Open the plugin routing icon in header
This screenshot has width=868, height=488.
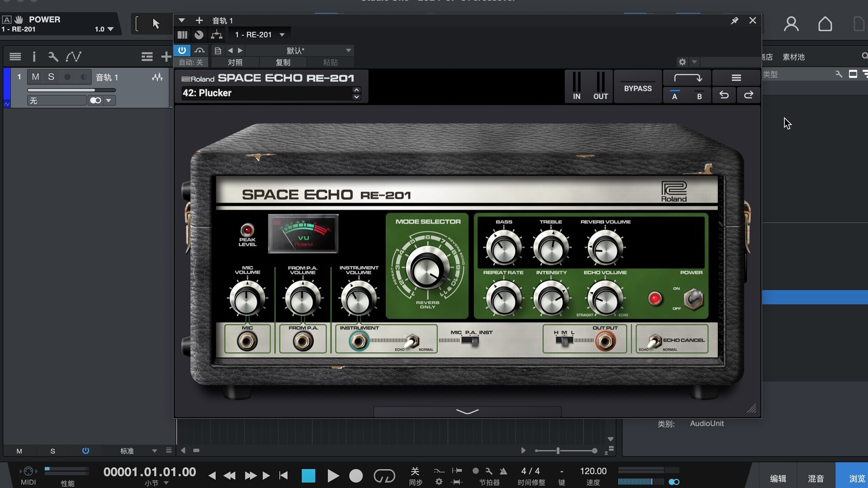point(217,35)
